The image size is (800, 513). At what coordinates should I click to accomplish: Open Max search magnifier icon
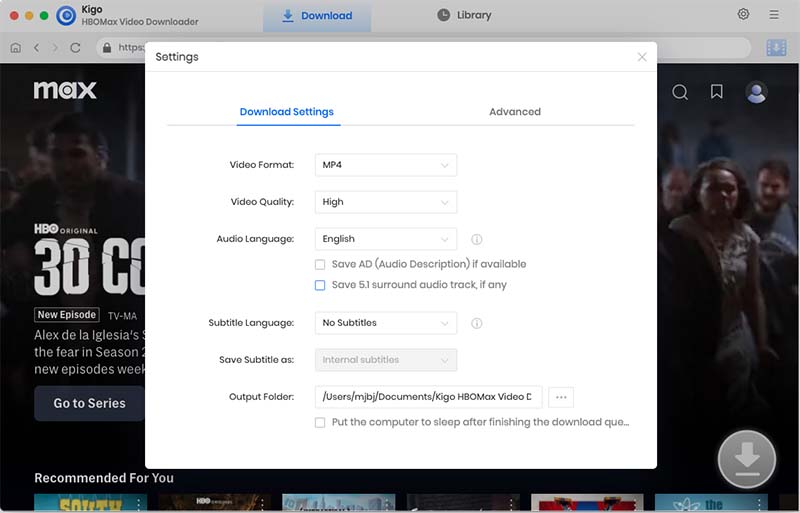(680, 92)
